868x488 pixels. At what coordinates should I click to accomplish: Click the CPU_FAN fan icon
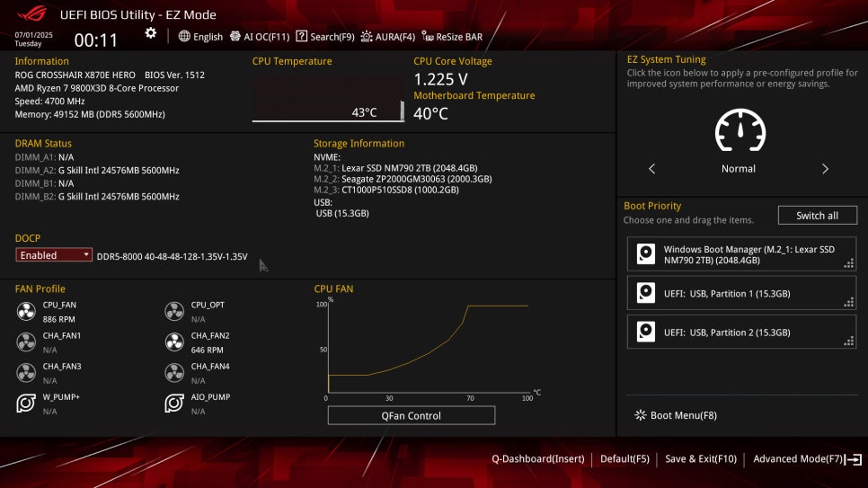click(26, 311)
